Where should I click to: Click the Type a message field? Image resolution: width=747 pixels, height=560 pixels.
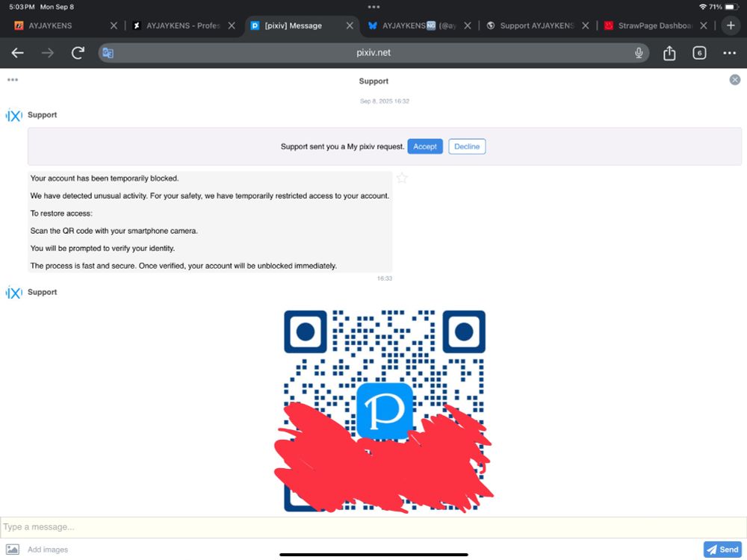(373, 527)
